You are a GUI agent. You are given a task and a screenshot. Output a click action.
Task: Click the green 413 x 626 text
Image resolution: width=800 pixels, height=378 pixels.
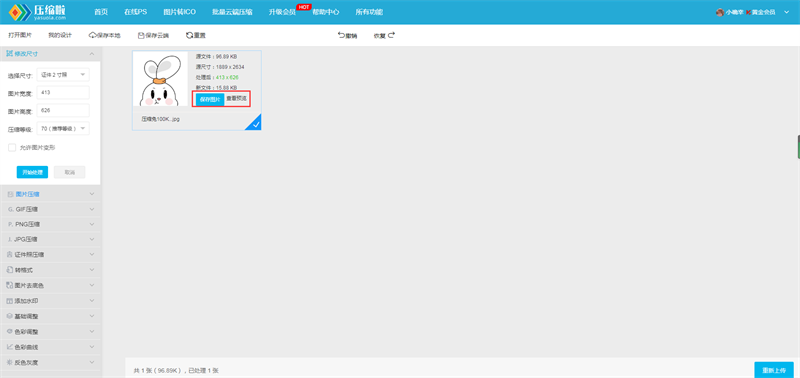[227, 77]
